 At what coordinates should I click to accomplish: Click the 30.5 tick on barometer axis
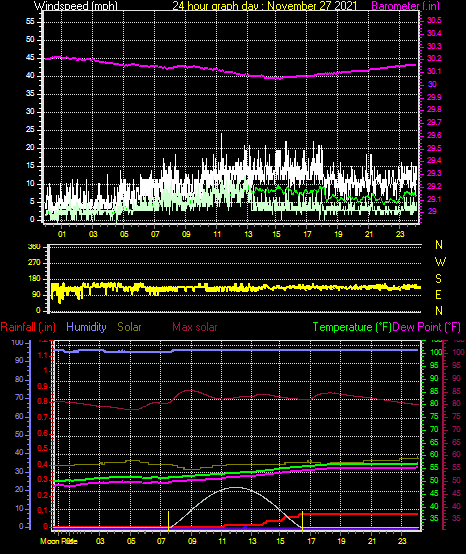coord(434,20)
